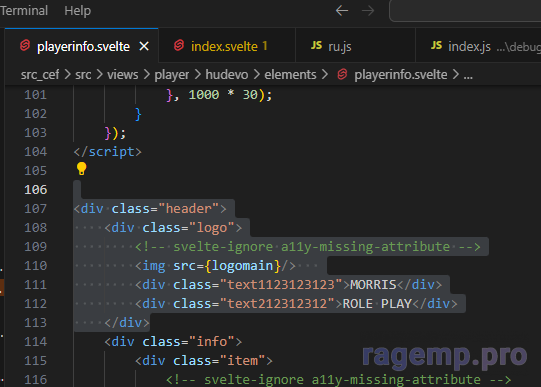Click the ROLE PLAY text in line 112
Image resolution: width=541 pixels, height=387 pixels.
[377, 304]
